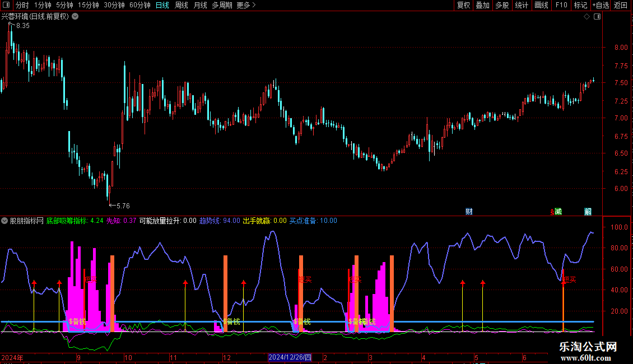Switch to 周线 weekly chart tab
Image resolution: width=633 pixels, height=364 pixels.
point(181,6)
